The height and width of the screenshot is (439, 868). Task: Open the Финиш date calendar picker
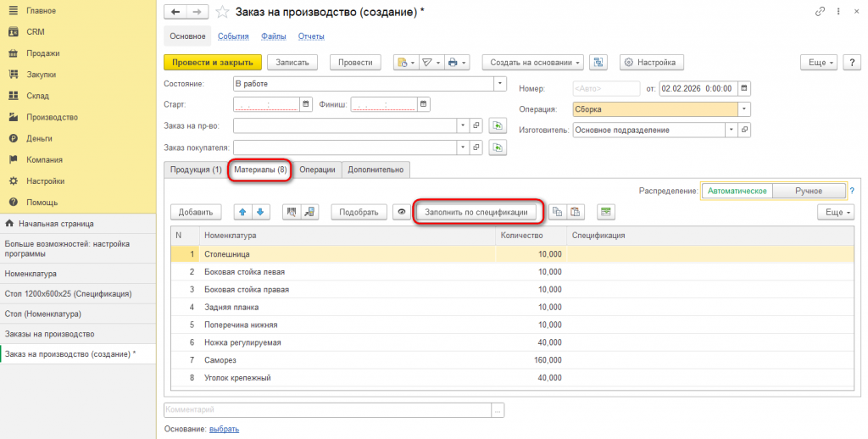point(424,104)
